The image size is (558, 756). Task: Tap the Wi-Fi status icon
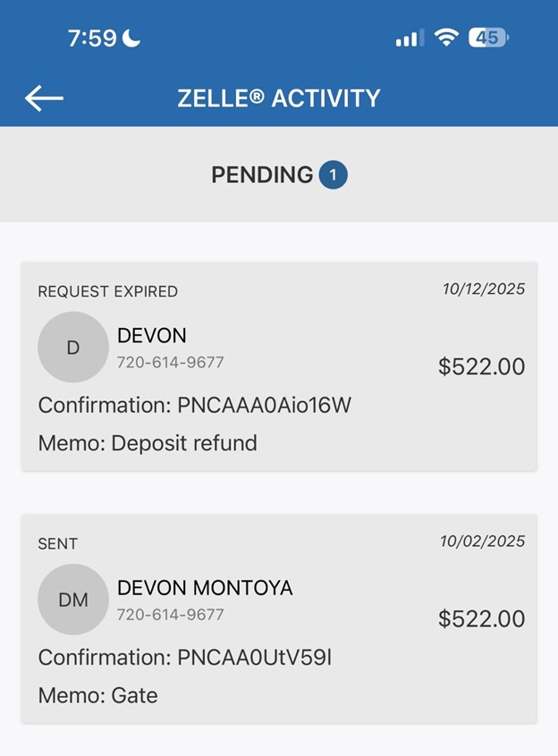point(445,38)
